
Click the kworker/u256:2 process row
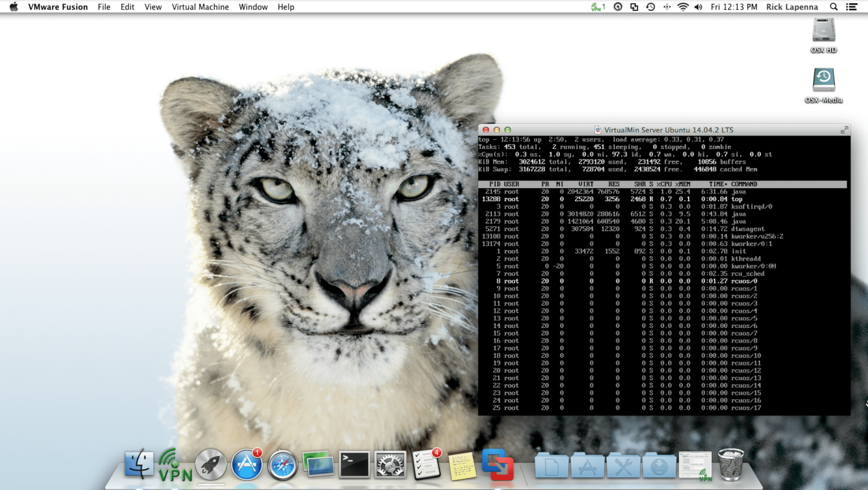click(x=662, y=236)
